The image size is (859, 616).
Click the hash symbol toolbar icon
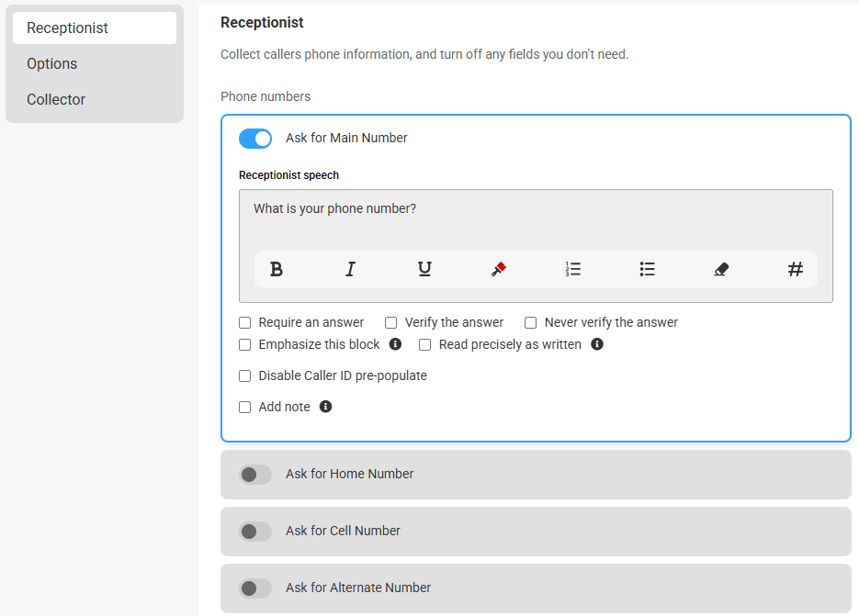[x=796, y=269]
